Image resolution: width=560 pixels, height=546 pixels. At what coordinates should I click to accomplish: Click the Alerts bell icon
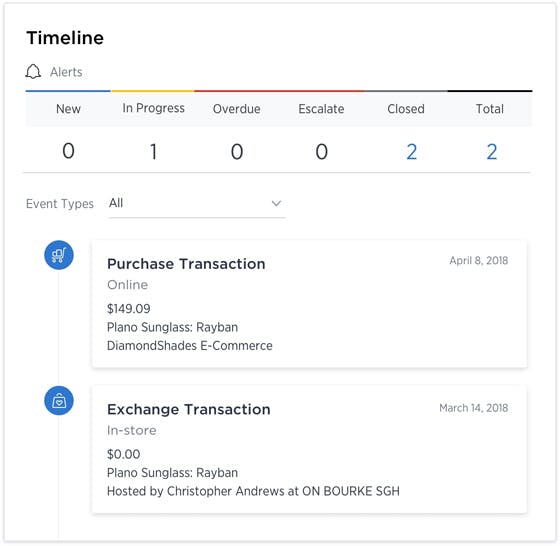click(x=33, y=72)
